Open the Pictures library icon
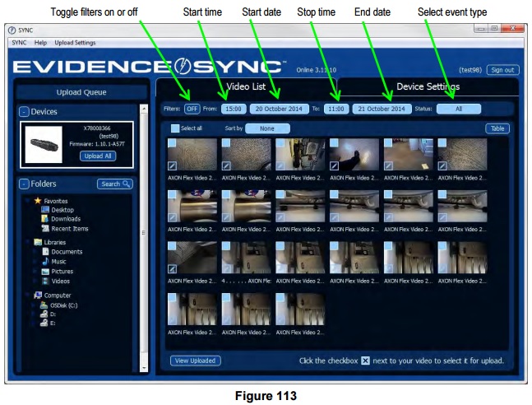 pyautogui.click(x=45, y=271)
